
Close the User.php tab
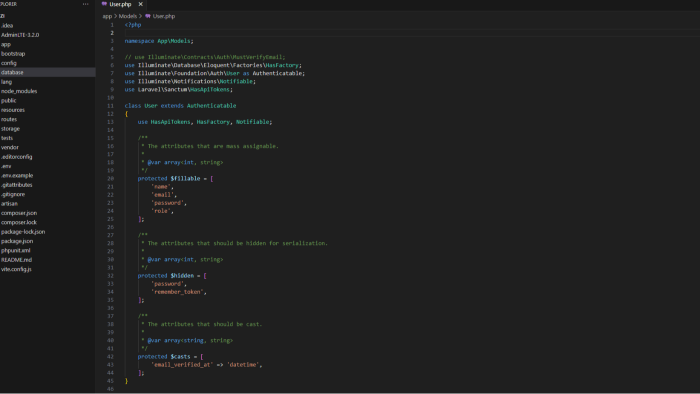pyautogui.click(x=141, y=4)
